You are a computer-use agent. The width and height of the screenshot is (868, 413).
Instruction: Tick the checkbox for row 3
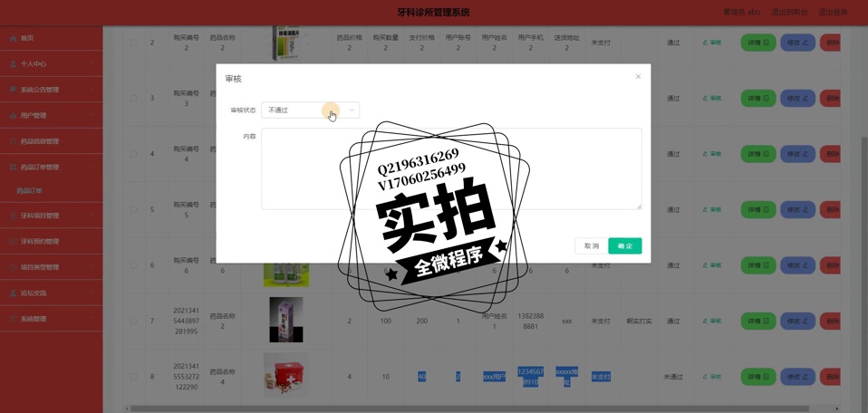[134, 98]
